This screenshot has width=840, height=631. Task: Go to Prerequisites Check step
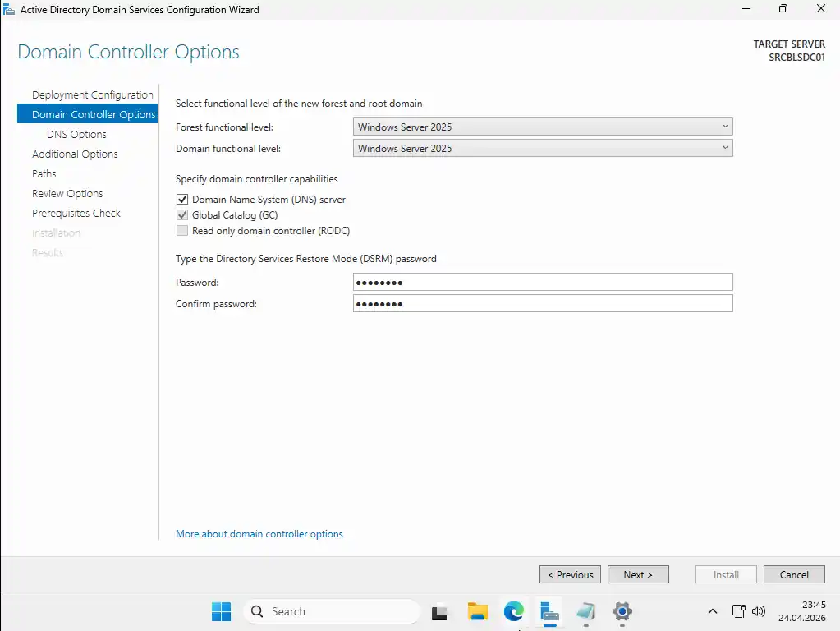tap(76, 214)
